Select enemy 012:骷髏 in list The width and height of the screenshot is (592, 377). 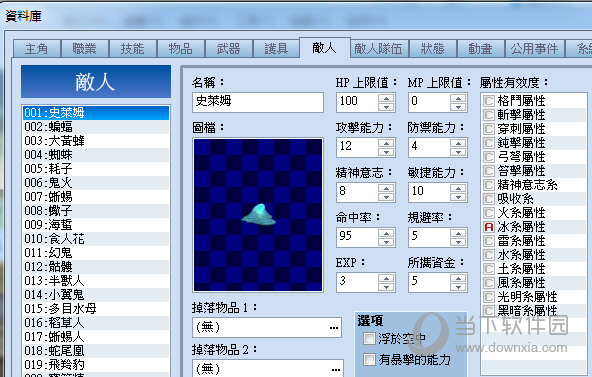[x=96, y=266]
